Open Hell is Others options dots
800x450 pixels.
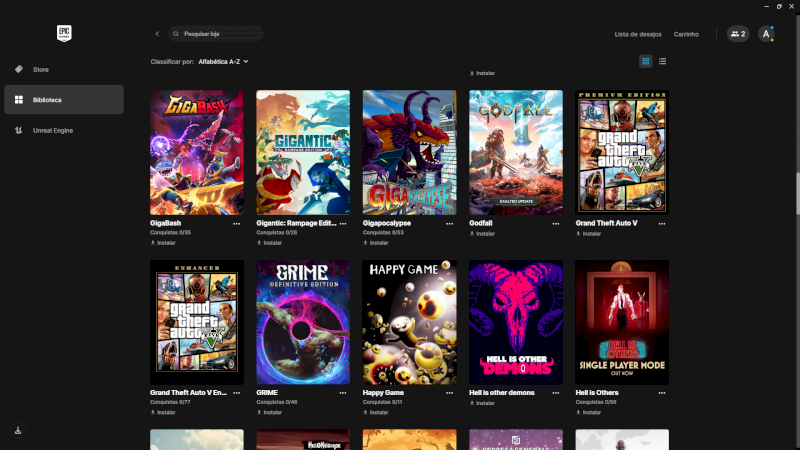[662, 393]
